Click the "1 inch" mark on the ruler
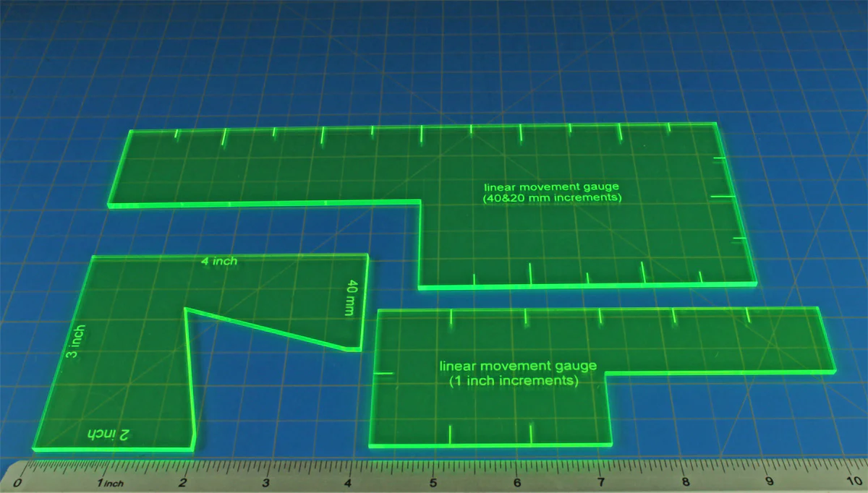868x493 pixels. (x=110, y=482)
